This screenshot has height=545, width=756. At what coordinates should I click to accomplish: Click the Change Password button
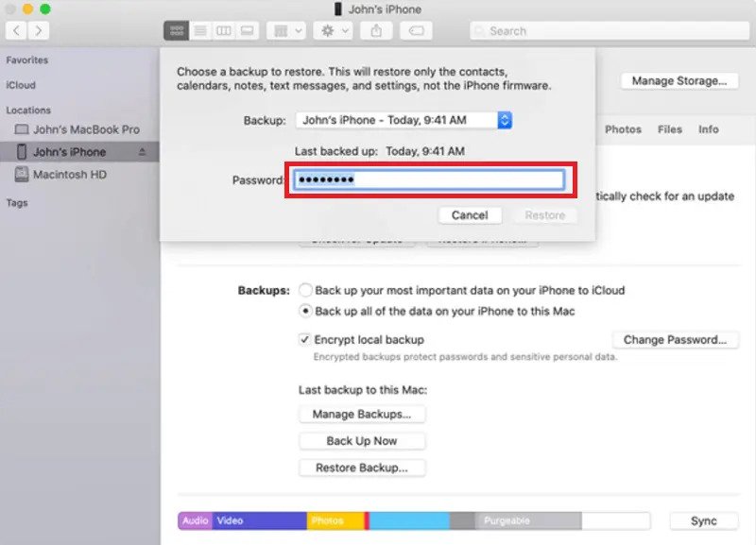pyautogui.click(x=675, y=340)
